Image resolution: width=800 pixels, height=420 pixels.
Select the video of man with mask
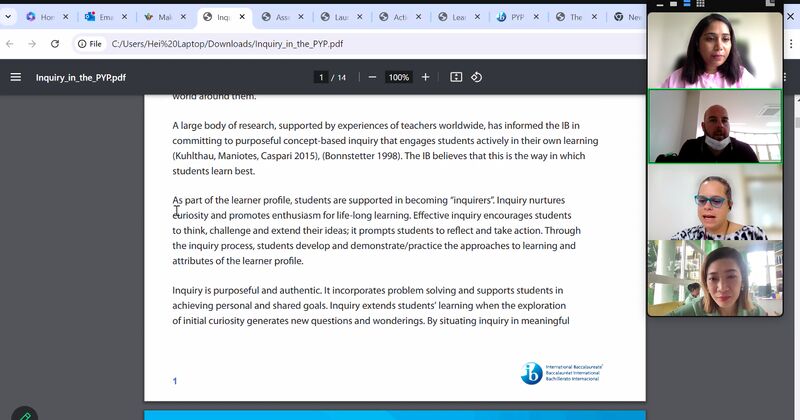pos(715,126)
